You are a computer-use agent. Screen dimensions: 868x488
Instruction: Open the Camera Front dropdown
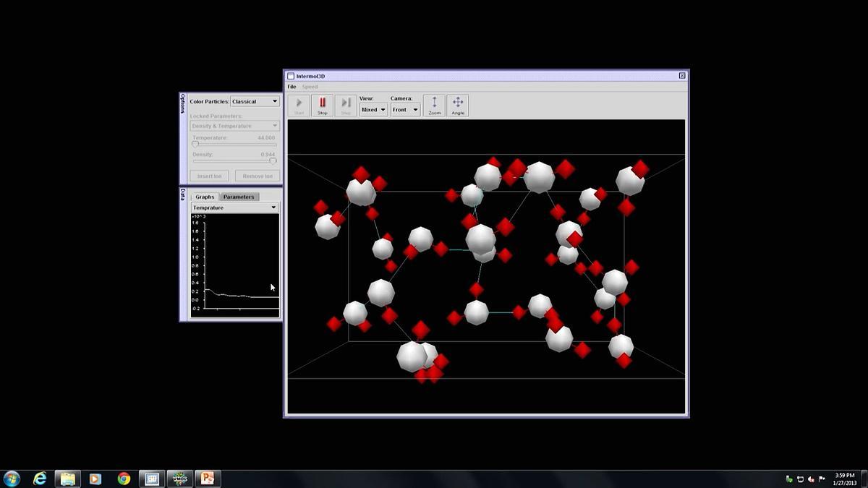click(x=405, y=110)
